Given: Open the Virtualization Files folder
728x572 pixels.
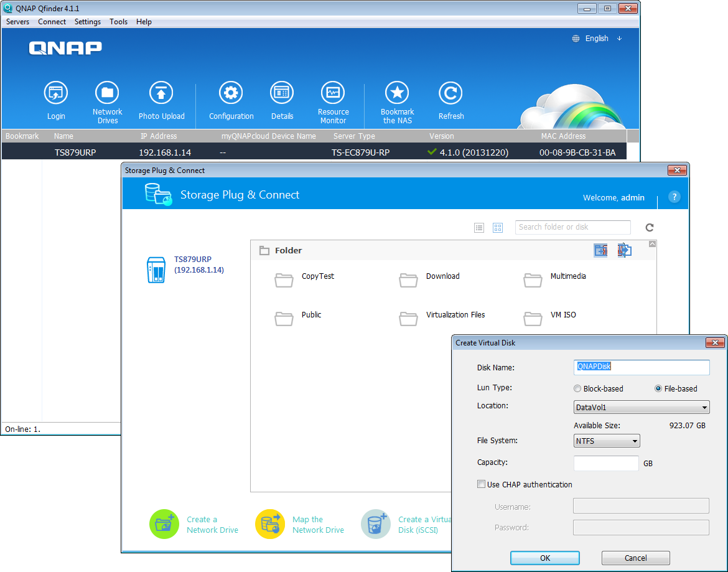Looking at the screenshot, I should pos(408,319).
